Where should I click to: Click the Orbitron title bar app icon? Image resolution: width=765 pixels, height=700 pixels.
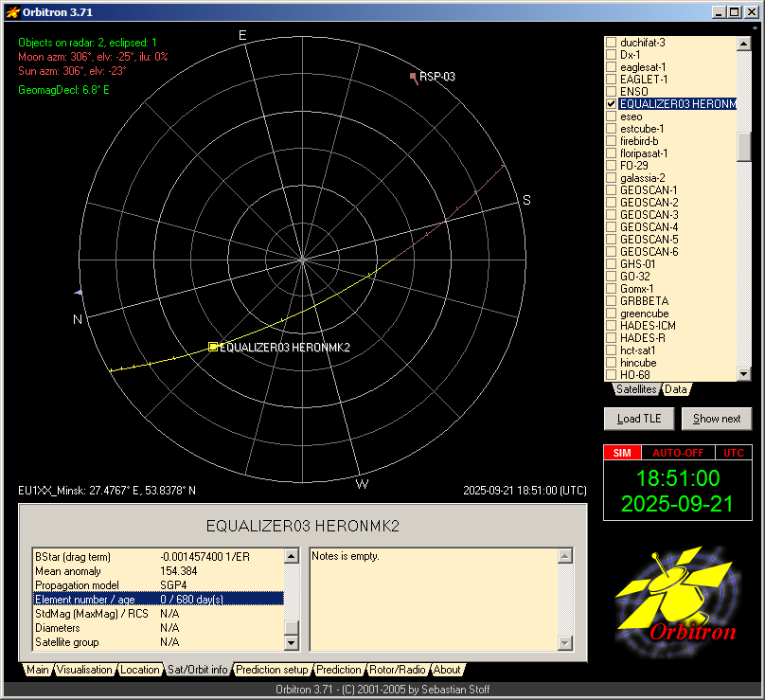[x=12, y=12]
